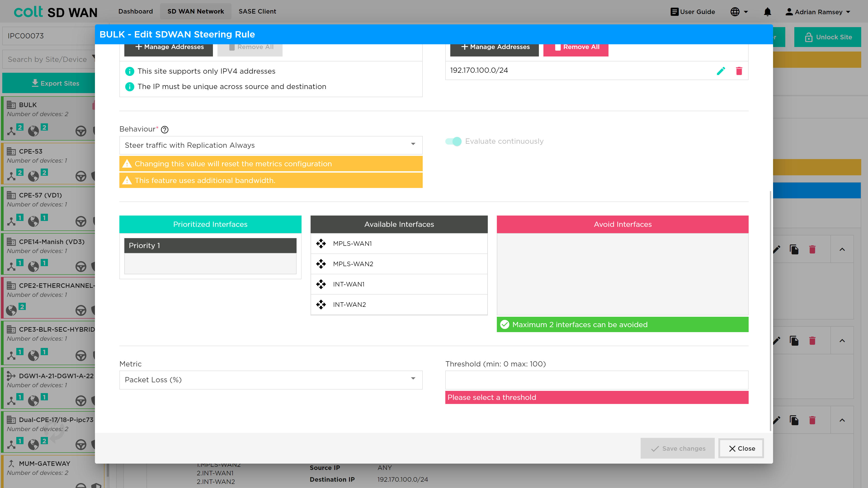Click the CPE-53 site topology icon
Screen dimensions: 868x488
(12, 176)
